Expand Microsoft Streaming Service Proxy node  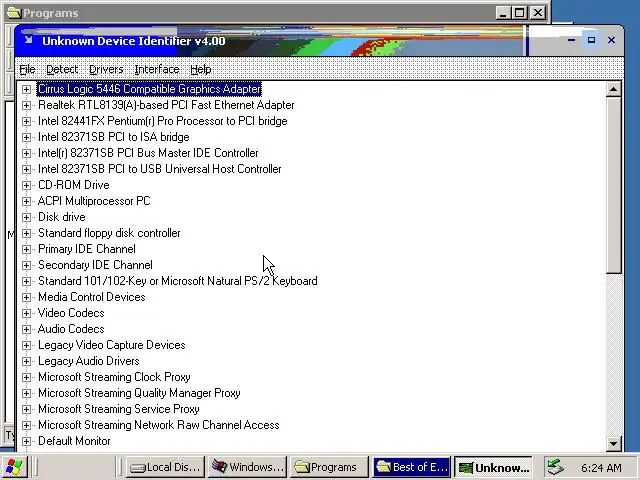pyautogui.click(x=27, y=409)
